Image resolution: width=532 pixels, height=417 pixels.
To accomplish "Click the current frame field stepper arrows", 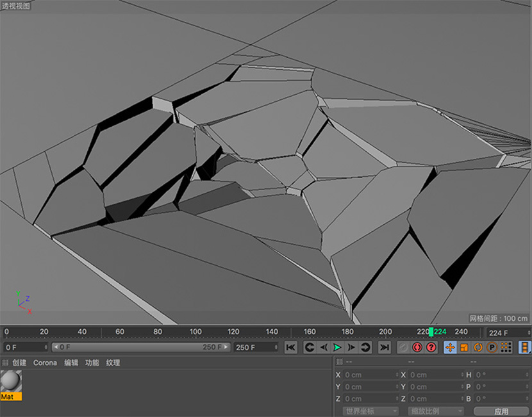I will click(528, 333).
